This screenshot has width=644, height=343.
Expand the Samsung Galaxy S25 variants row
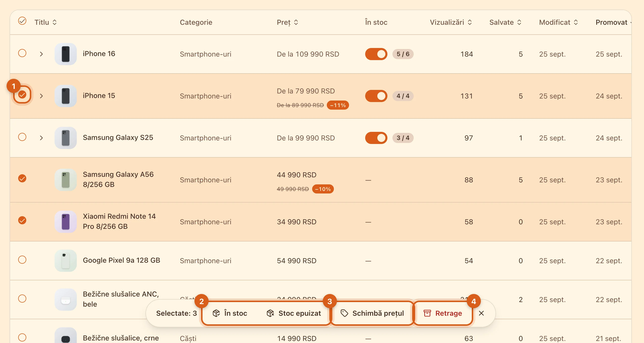click(x=41, y=138)
